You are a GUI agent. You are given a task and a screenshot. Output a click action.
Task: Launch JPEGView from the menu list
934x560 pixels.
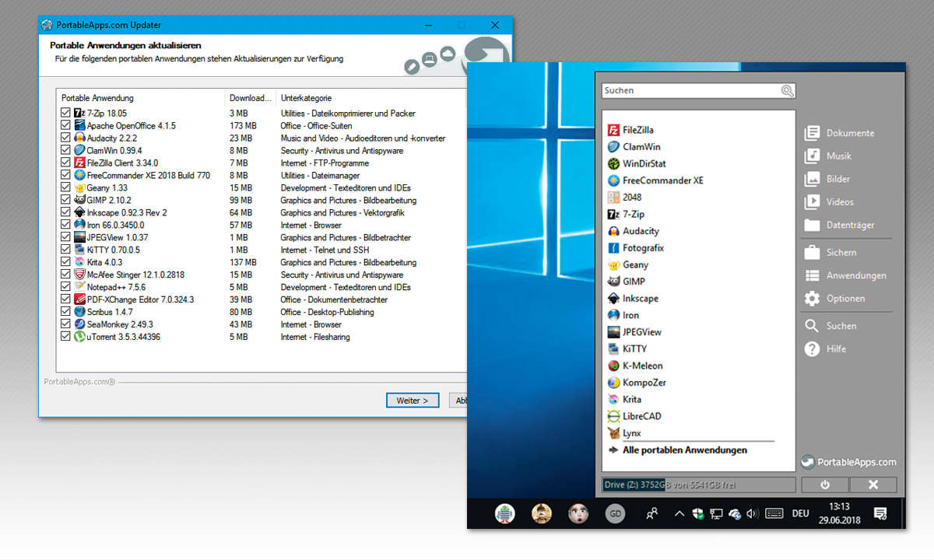click(x=634, y=332)
